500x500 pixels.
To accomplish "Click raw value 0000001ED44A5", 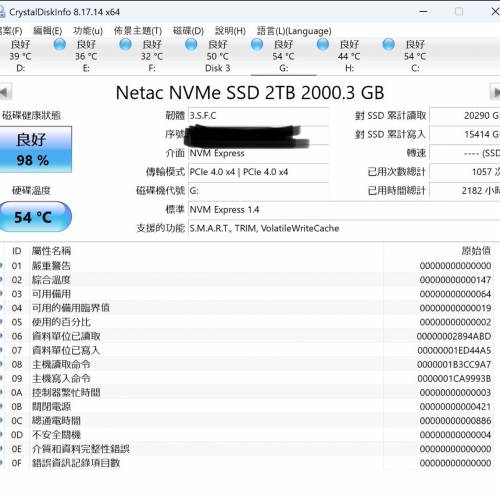I will coord(454,350).
